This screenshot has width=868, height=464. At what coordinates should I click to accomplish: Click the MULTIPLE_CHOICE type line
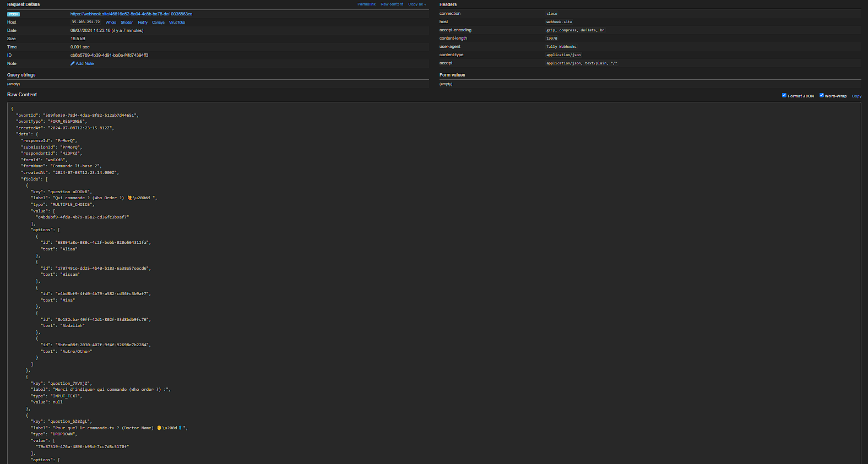point(62,205)
